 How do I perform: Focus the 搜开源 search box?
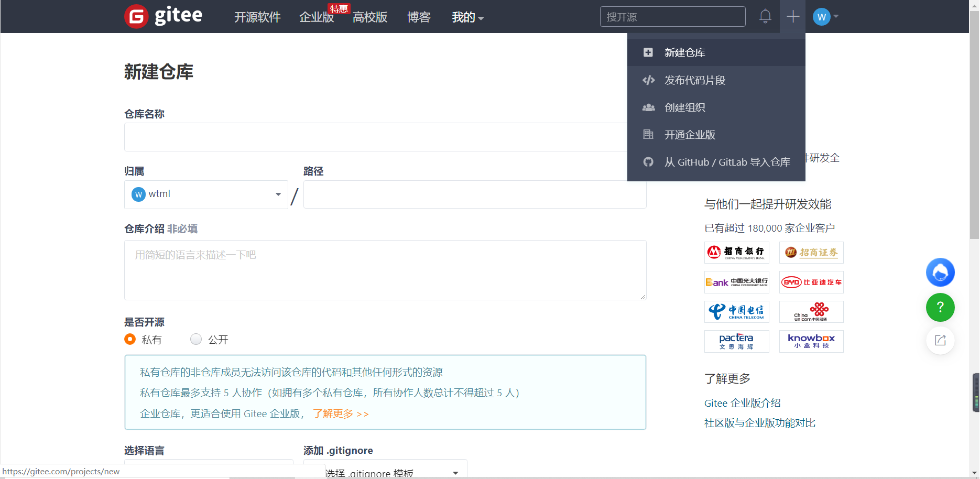(x=672, y=17)
